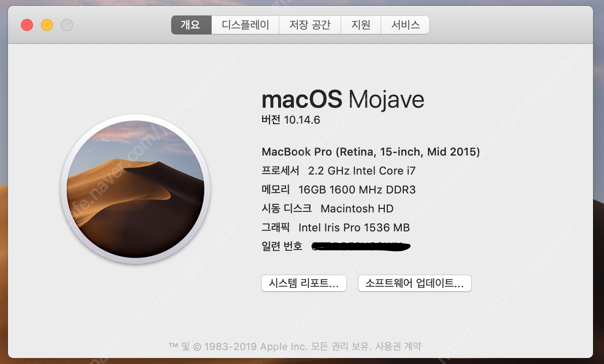Select the MacBook Pro Retina 15-inch model line
604x364 pixels.
(370, 152)
